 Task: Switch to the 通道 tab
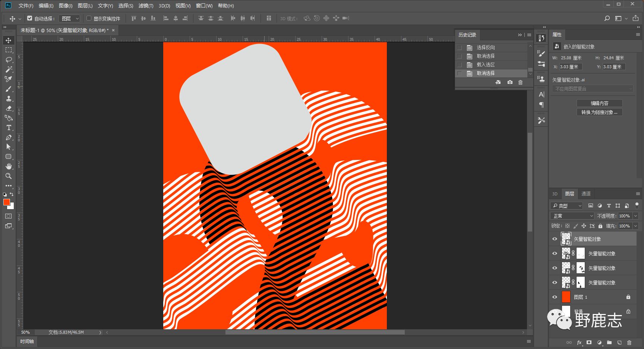[x=586, y=194]
